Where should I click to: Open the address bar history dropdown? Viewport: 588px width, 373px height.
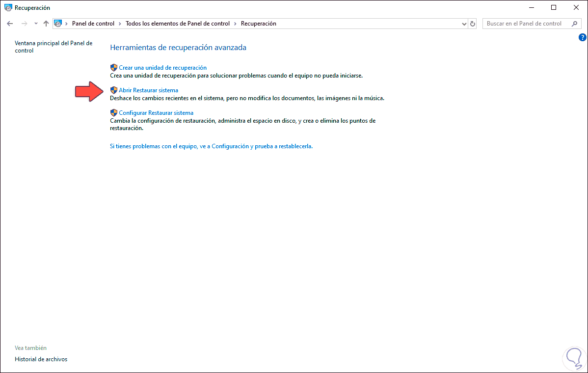[x=463, y=23]
